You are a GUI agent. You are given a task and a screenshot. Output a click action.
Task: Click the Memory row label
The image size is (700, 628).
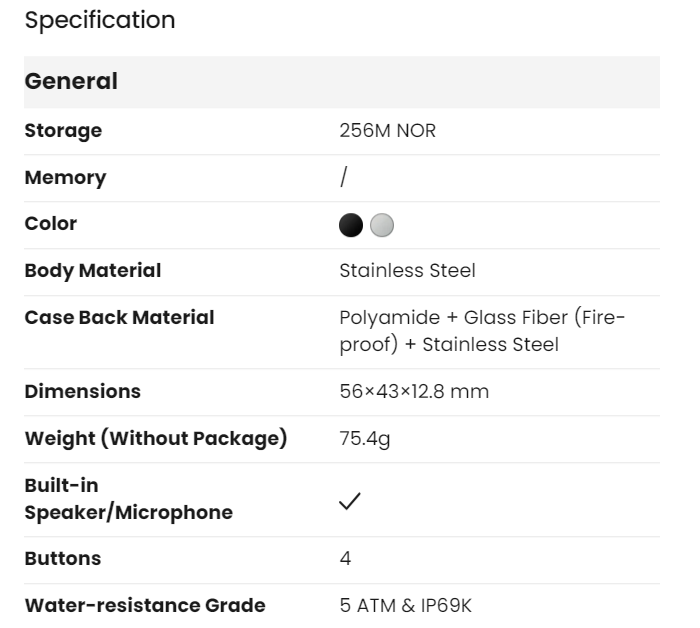[x=65, y=178]
